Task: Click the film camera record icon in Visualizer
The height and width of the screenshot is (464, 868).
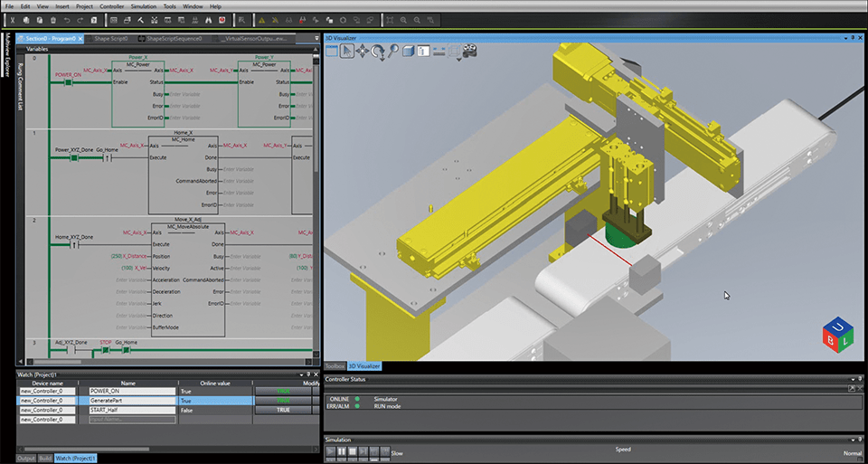Action: pos(470,51)
